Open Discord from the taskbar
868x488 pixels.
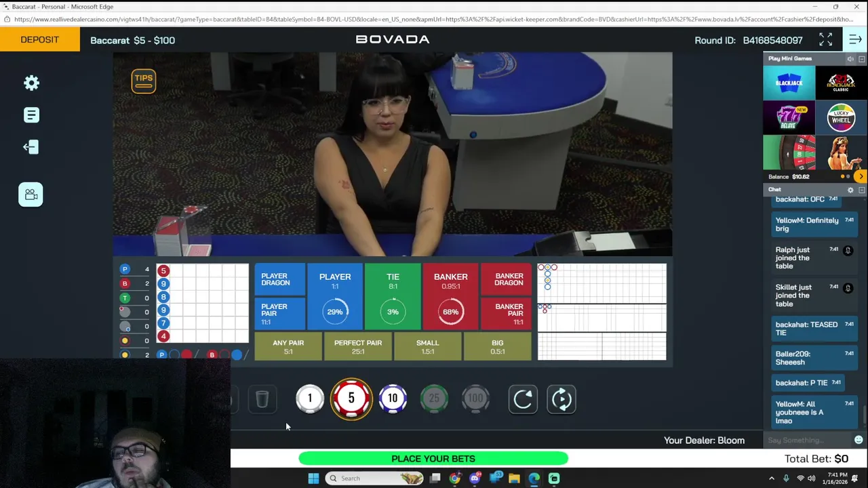coord(475,479)
